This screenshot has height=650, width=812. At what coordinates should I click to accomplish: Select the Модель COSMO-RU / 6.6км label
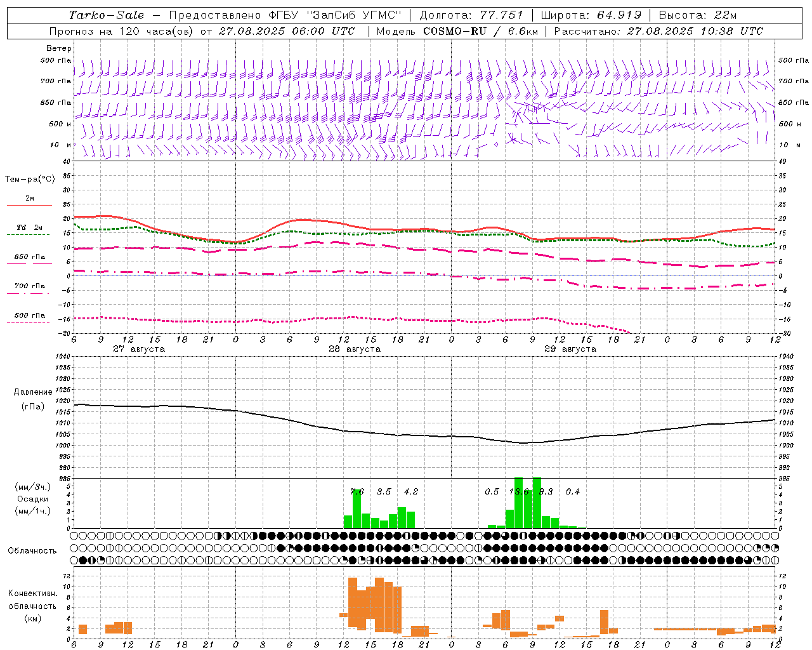(457, 31)
